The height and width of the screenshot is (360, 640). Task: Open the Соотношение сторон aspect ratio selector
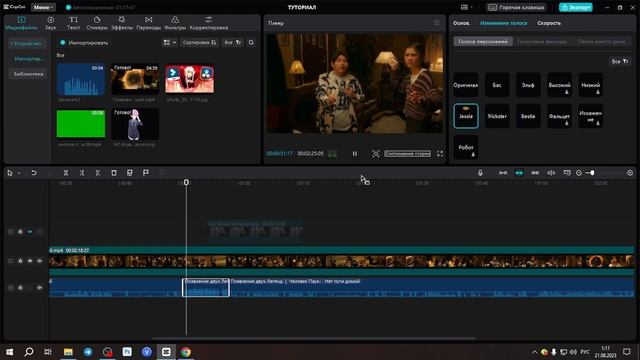[407, 153]
